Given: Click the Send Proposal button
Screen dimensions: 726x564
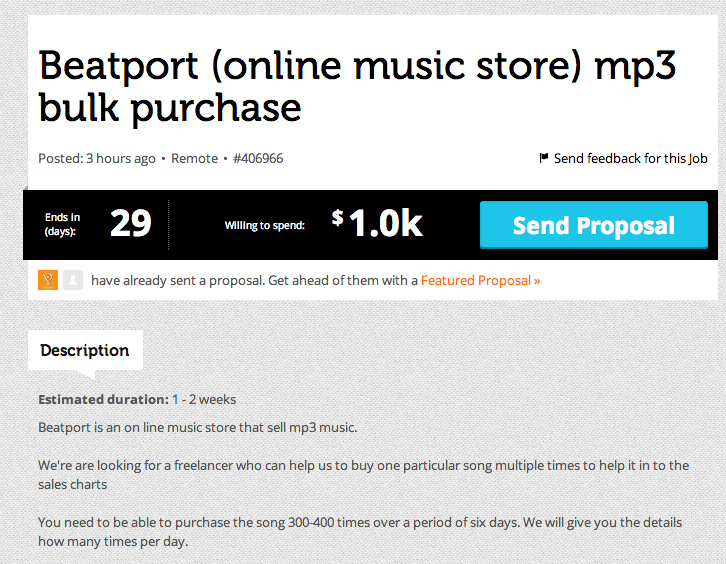Looking at the screenshot, I should pos(594,225).
